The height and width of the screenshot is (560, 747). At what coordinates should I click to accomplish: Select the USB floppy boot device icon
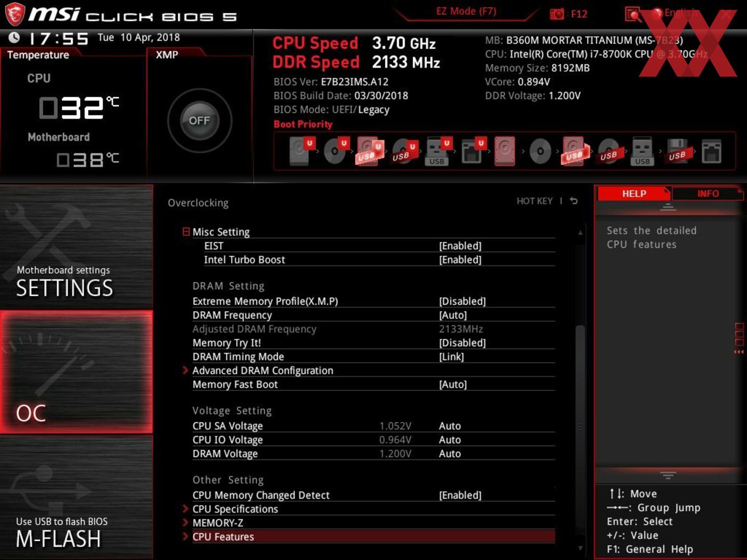(x=677, y=151)
